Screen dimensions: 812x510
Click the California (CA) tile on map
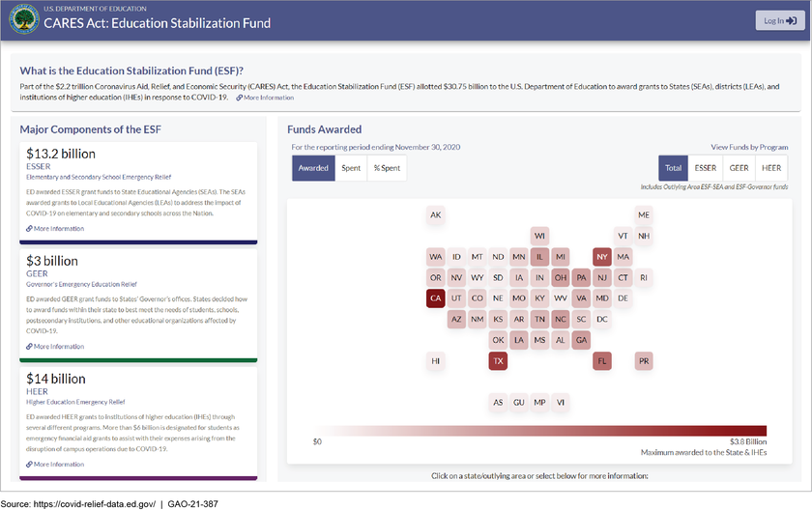436,298
